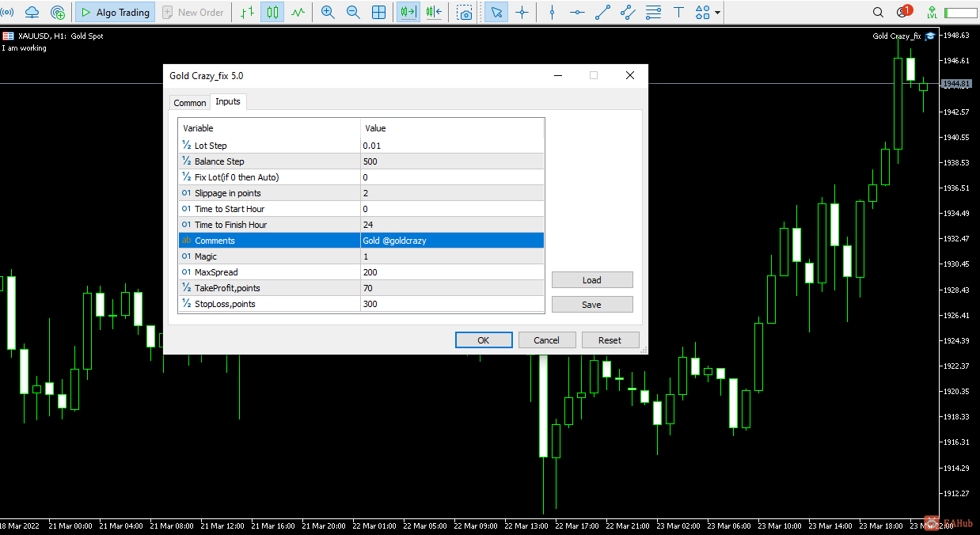
Task: Zoom out of the chart
Action: (x=353, y=13)
